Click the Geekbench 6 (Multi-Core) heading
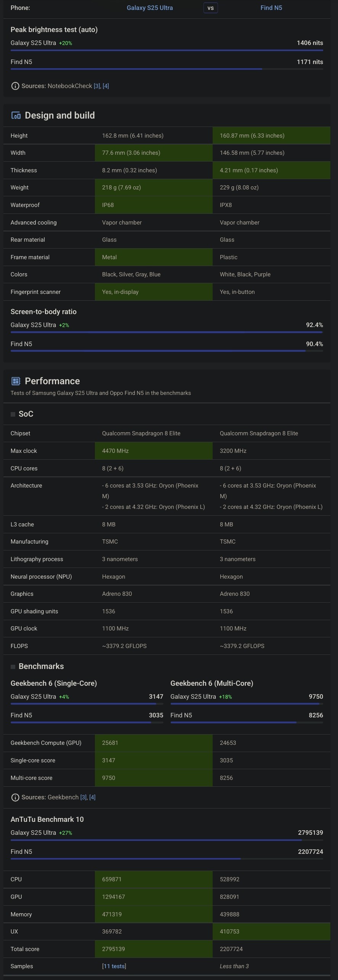The height and width of the screenshot is (980, 338). (212, 683)
